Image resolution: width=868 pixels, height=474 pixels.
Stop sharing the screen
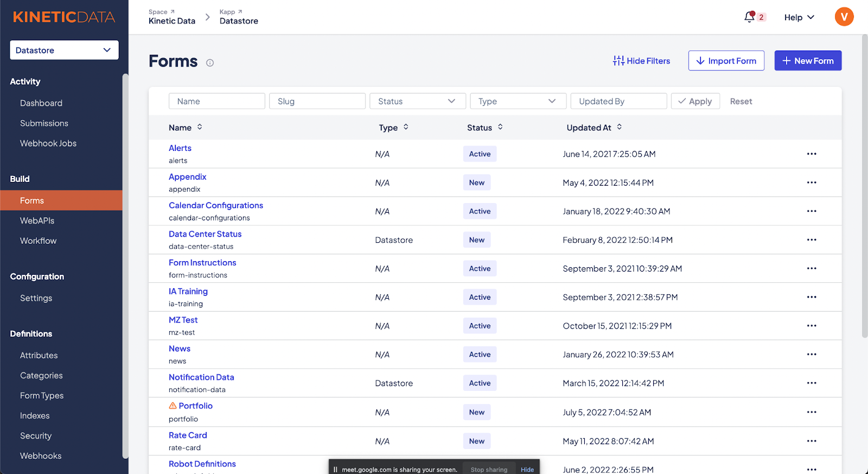[x=489, y=470]
